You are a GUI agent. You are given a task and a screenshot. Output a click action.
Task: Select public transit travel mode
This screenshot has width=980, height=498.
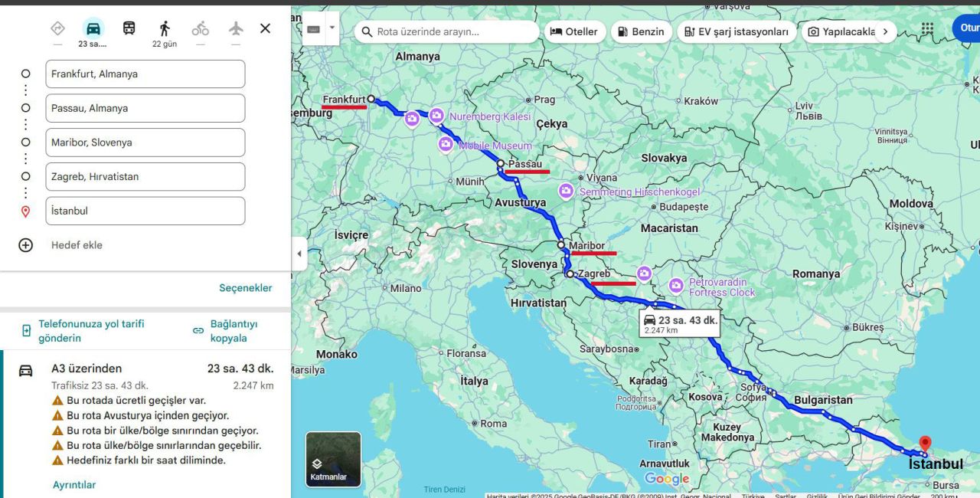(129, 28)
